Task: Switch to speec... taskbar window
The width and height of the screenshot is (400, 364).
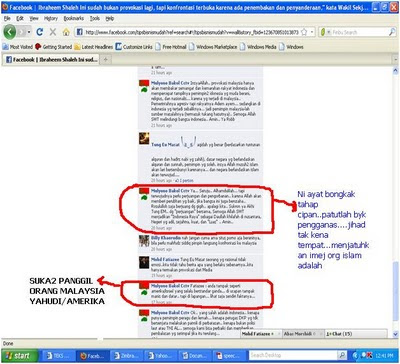Action: point(229,356)
